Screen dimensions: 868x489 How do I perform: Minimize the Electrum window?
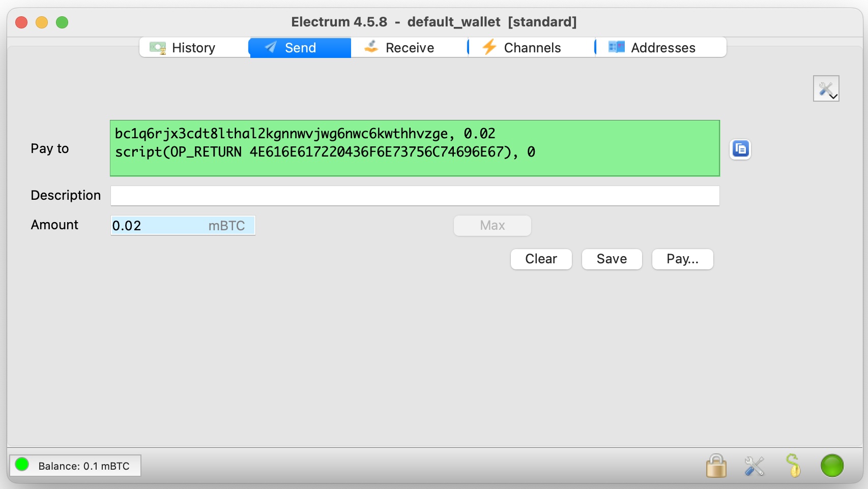[42, 22]
